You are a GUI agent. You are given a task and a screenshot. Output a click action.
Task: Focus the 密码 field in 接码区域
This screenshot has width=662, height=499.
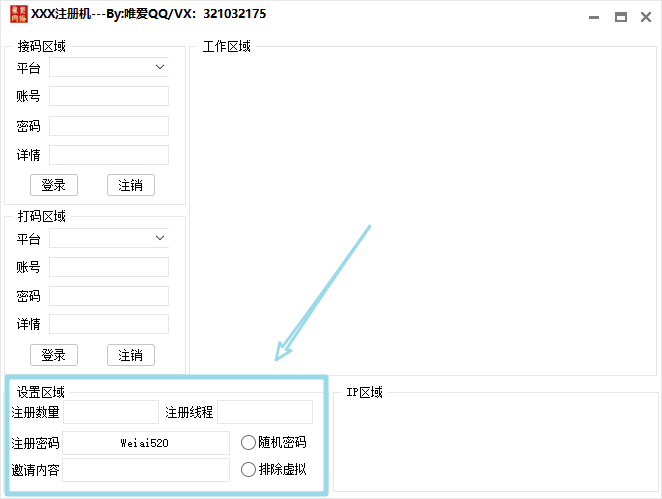[x=109, y=126]
